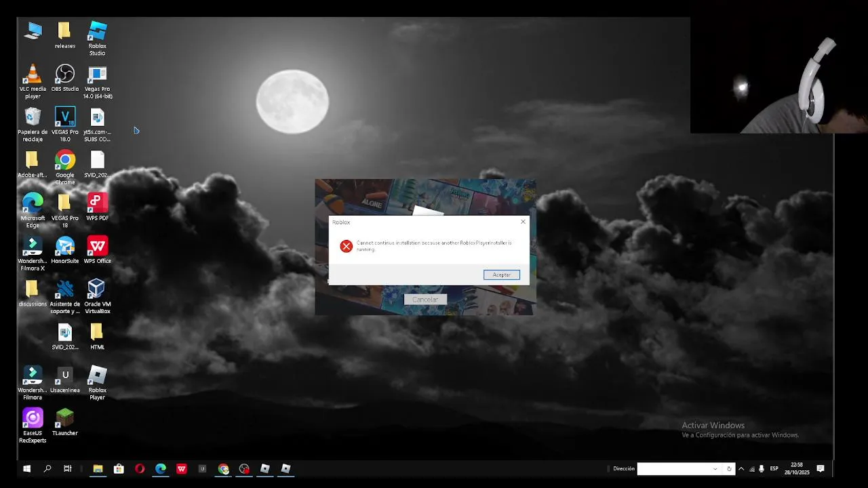This screenshot has height=488, width=868.
Task: Open EaseUS RecExperts shortcut
Action: point(33,426)
